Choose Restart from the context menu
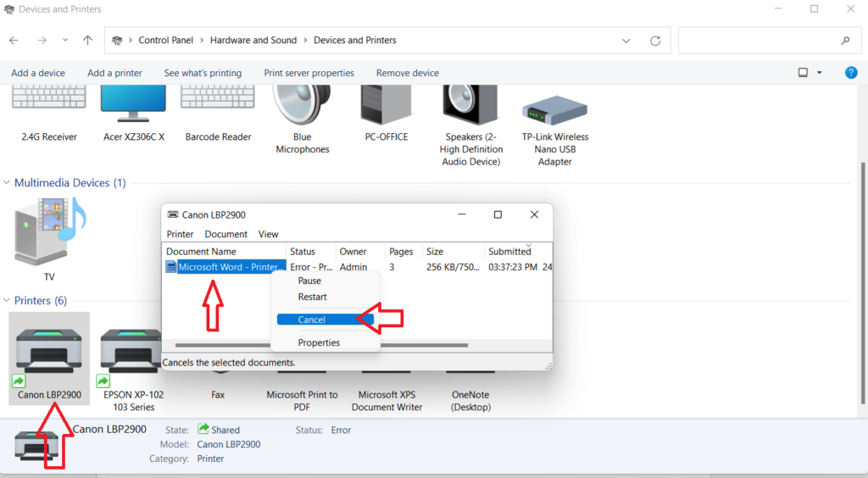This screenshot has height=478, width=868. click(325, 297)
